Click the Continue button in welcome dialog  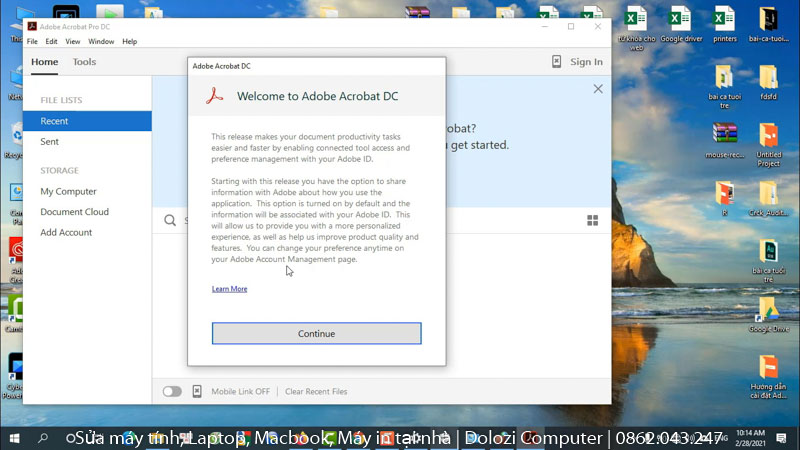[x=316, y=333]
